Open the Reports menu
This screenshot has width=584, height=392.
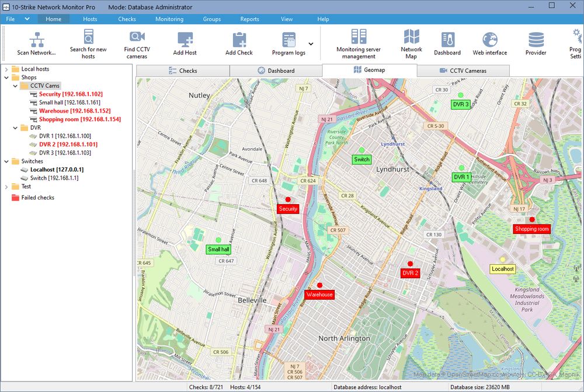[x=249, y=19]
